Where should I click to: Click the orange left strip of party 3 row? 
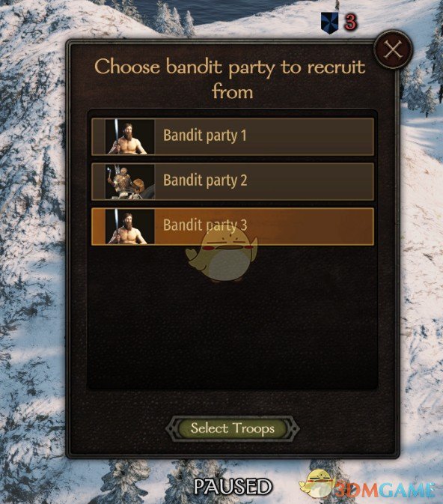click(x=99, y=227)
